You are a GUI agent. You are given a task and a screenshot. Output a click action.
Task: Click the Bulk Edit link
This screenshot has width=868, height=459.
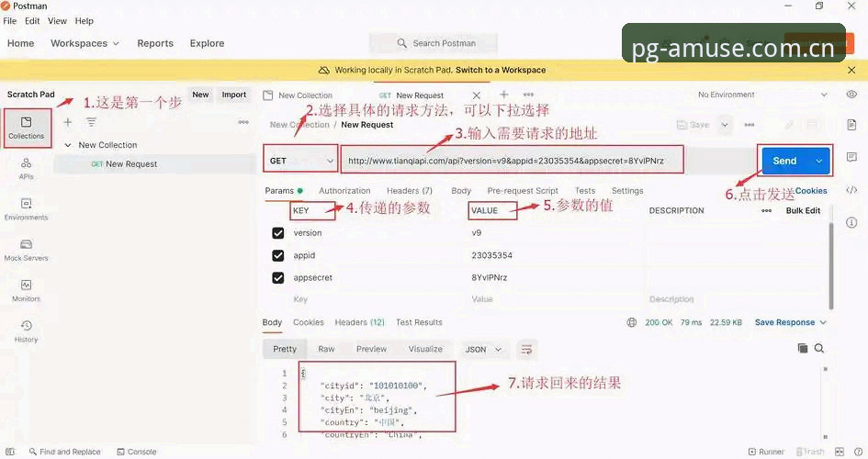tap(803, 211)
